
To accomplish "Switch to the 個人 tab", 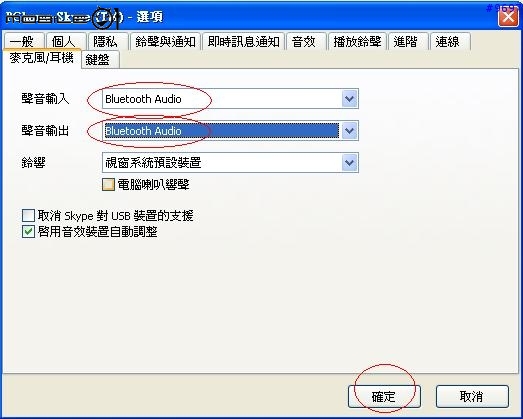I will pos(66,41).
